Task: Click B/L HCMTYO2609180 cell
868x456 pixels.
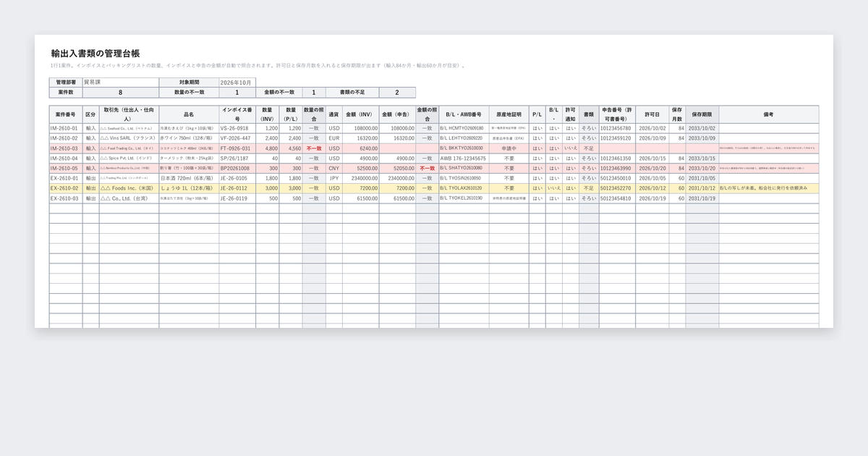Action: [x=464, y=128]
